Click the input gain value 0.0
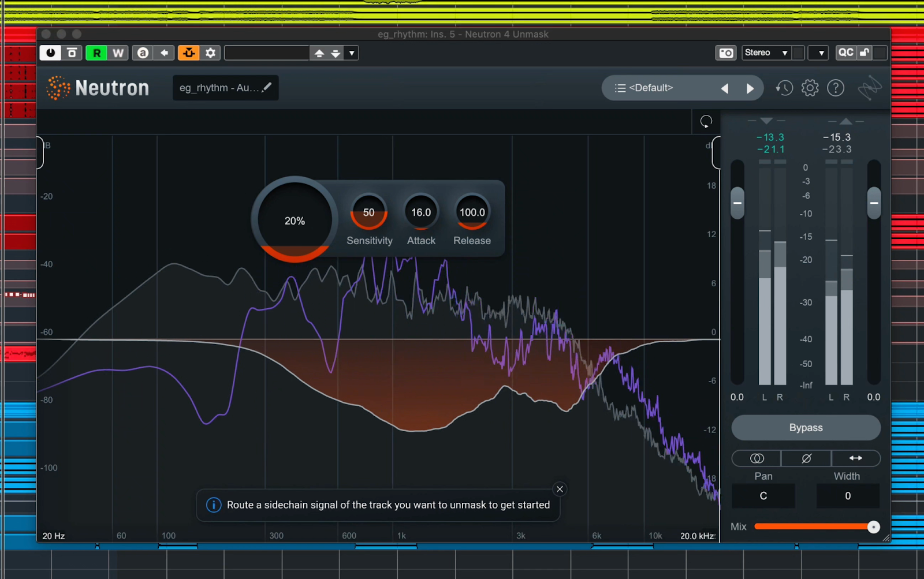The width and height of the screenshot is (924, 579). 737,397
